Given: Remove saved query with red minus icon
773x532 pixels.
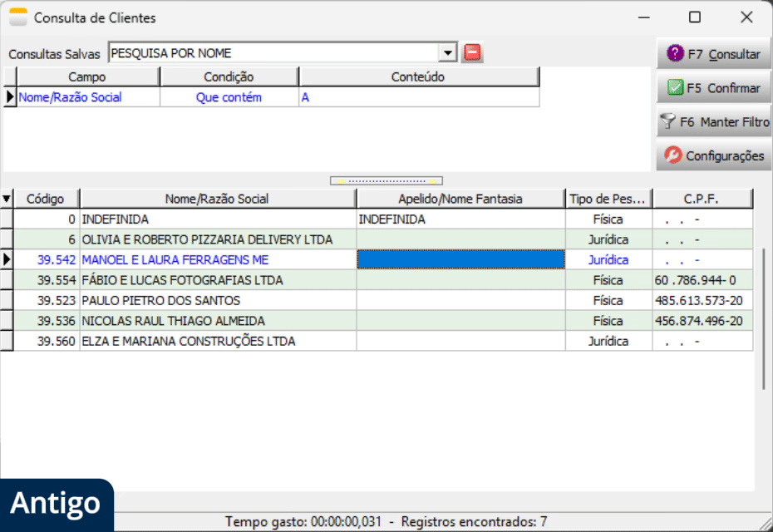Looking at the screenshot, I should (x=472, y=52).
